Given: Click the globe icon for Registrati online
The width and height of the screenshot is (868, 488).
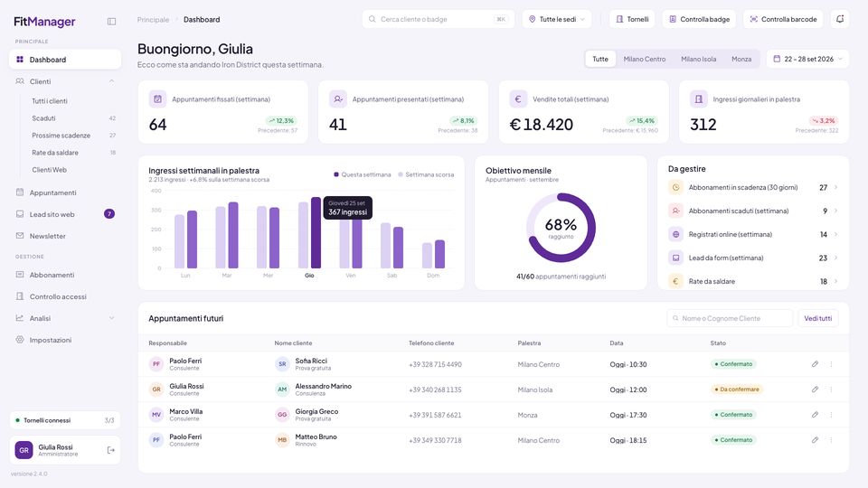Looking at the screenshot, I should point(676,235).
